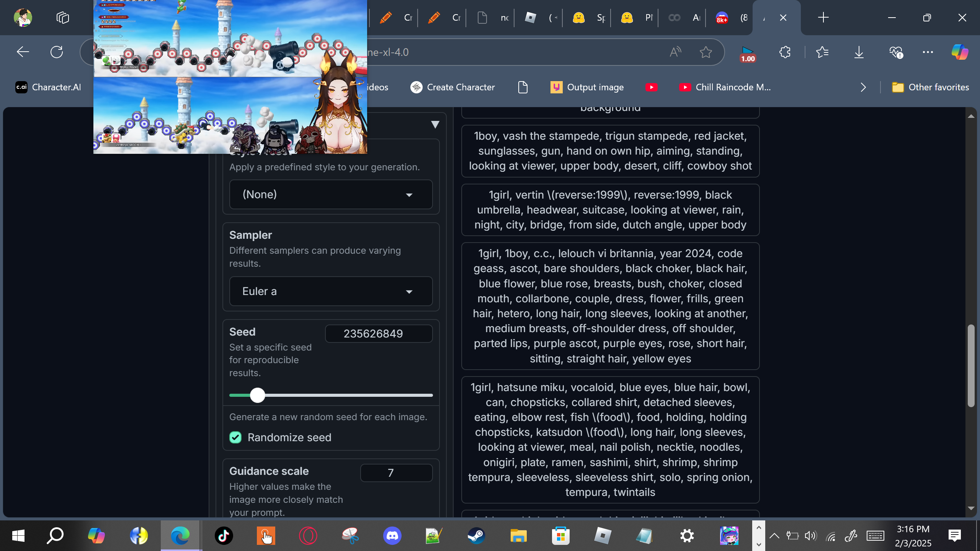Open a new browser tab
980x551 pixels.
pyautogui.click(x=823, y=18)
